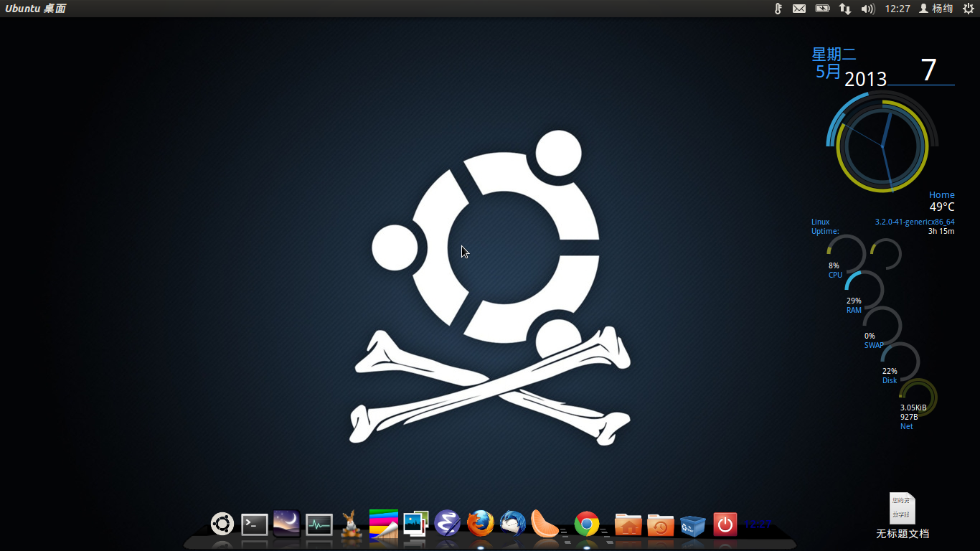The width and height of the screenshot is (980, 551).
Task: Click the red power button in dock
Action: pos(725,524)
